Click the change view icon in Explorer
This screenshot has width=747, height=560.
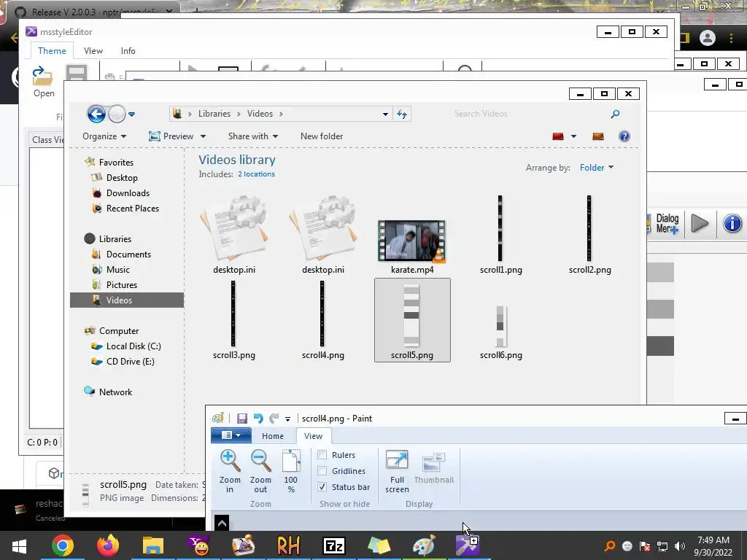point(558,136)
